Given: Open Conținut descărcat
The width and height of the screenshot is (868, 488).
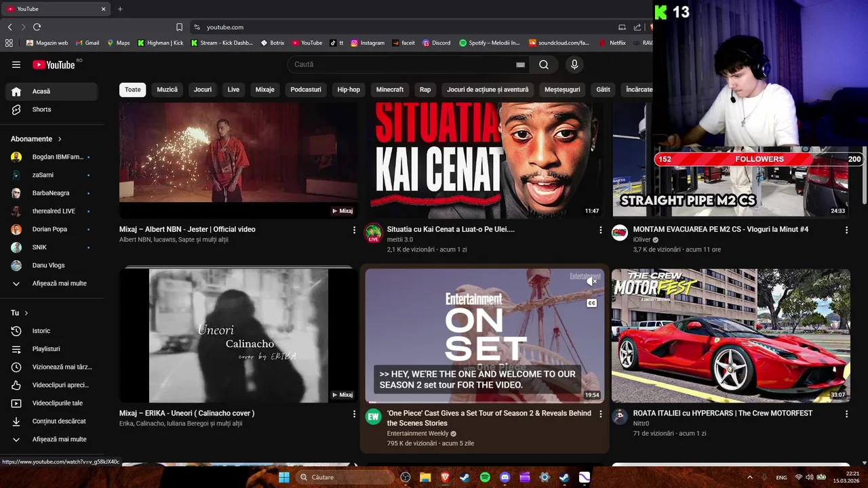Looking at the screenshot, I should [x=52, y=422].
